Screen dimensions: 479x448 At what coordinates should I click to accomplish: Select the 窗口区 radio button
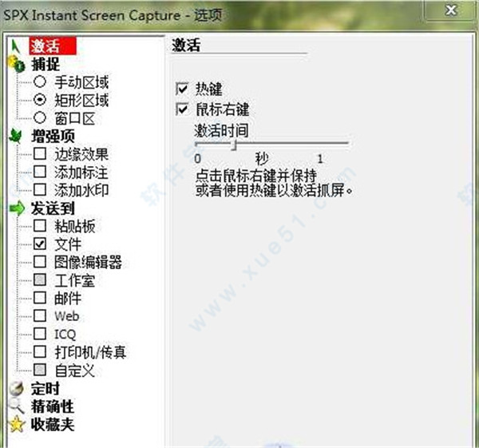pyautogui.click(x=40, y=118)
